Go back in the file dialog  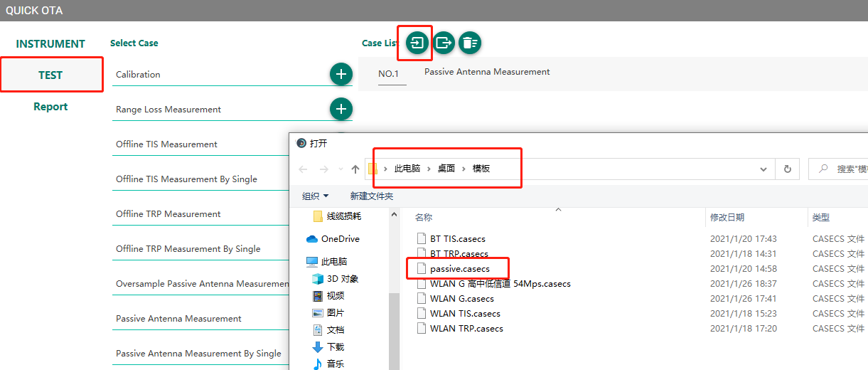pyautogui.click(x=304, y=169)
